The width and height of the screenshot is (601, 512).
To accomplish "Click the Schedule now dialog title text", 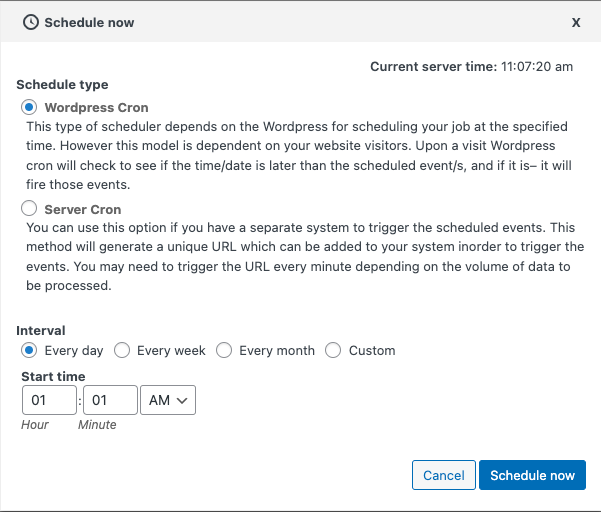I will pos(89,23).
